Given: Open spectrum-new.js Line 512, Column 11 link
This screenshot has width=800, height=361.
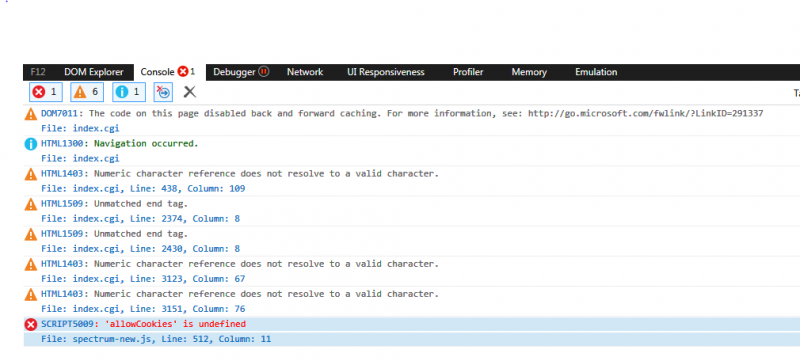Looking at the screenshot, I should (x=156, y=339).
